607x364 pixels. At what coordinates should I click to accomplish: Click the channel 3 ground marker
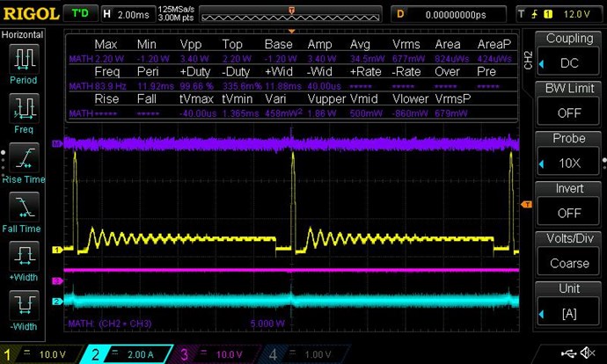pos(57,280)
